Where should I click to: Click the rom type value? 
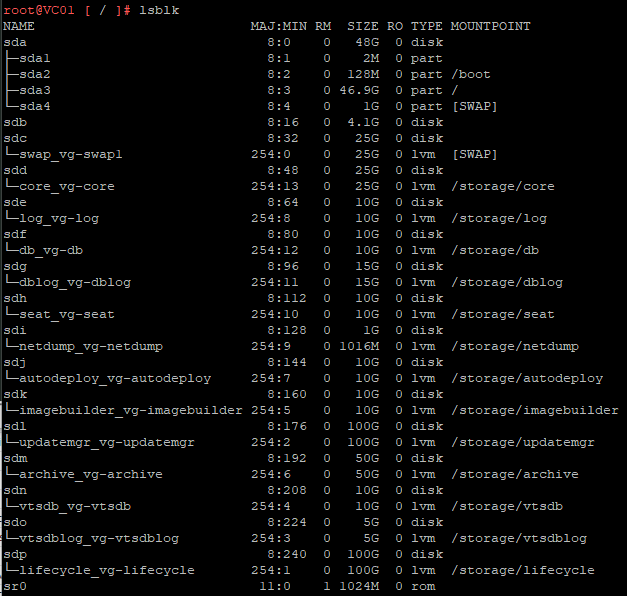(x=423, y=586)
